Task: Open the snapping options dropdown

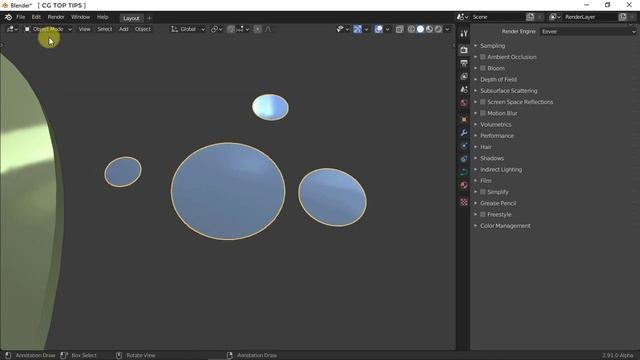Action: 243,29
